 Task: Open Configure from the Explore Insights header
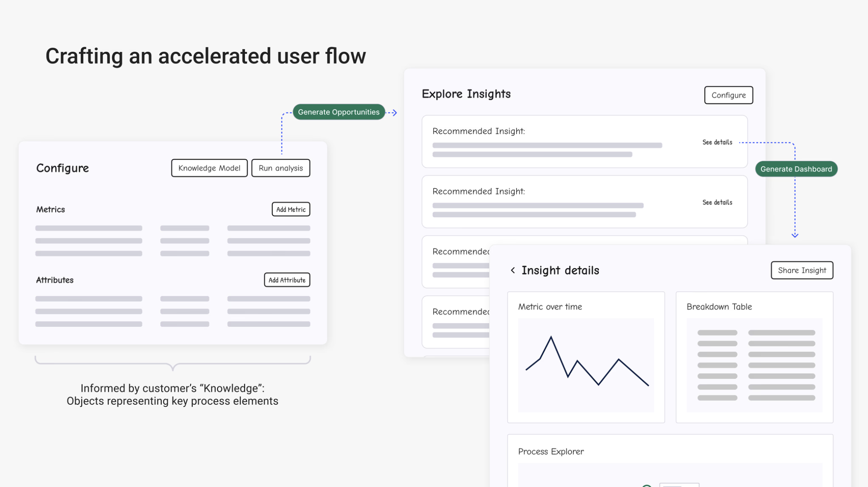(728, 95)
